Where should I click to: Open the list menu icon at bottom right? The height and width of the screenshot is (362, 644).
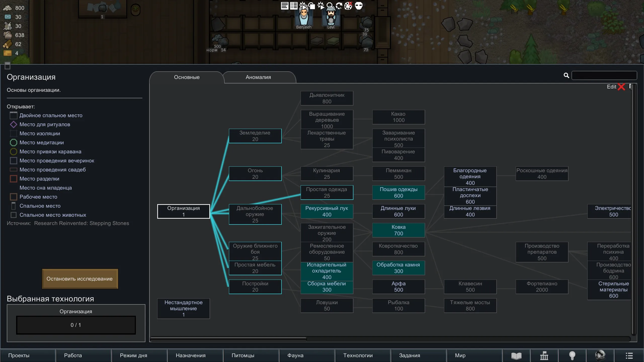tap(629, 355)
